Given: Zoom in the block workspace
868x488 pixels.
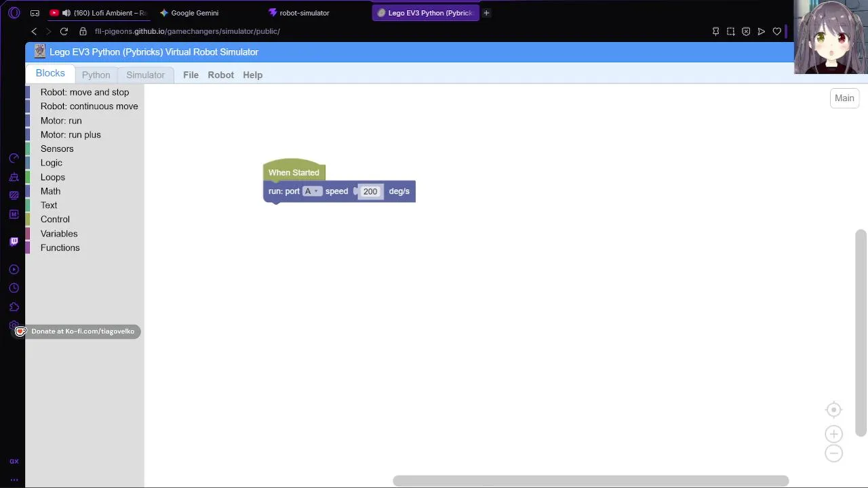Looking at the screenshot, I should pos(833,434).
